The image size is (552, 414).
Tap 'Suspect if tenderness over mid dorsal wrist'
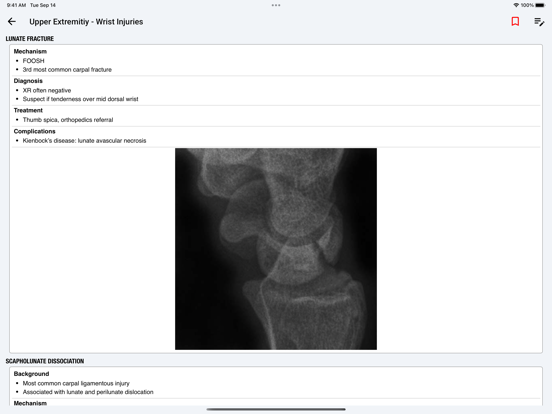(x=81, y=99)
